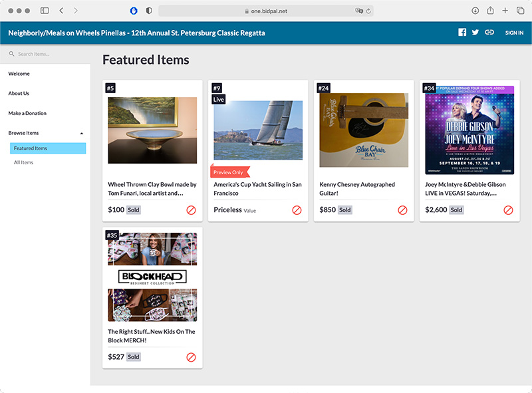The image size is (532, 393).
Task: Select All Items in sidebar
Action: 23,162
